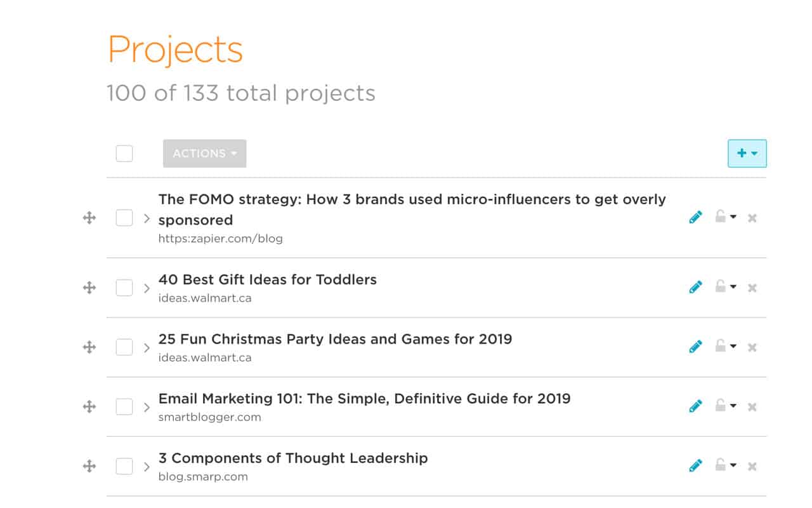Open the add new project dropdown
812x508 pixels.
(x=747, y=153)
